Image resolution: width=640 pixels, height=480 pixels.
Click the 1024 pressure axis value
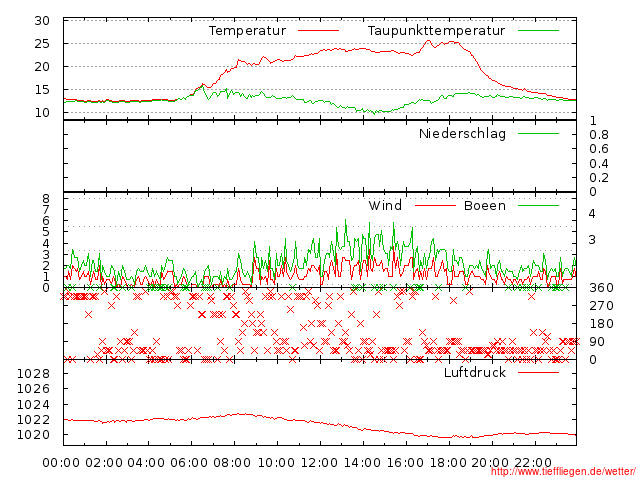(33, 404)
